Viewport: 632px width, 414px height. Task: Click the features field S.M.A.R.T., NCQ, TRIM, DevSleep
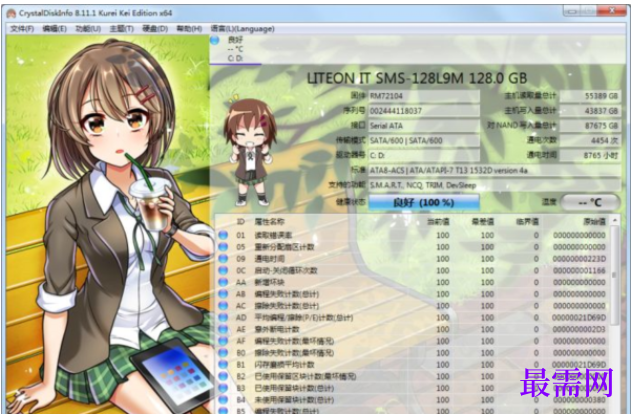tap(494, 185)
